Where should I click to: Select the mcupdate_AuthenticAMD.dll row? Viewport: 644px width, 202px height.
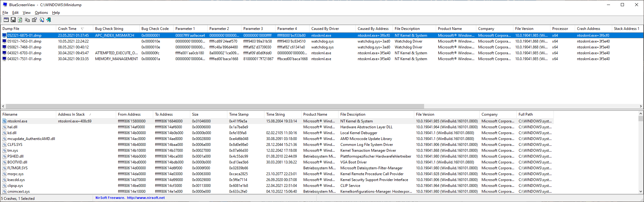pos(277,139)
